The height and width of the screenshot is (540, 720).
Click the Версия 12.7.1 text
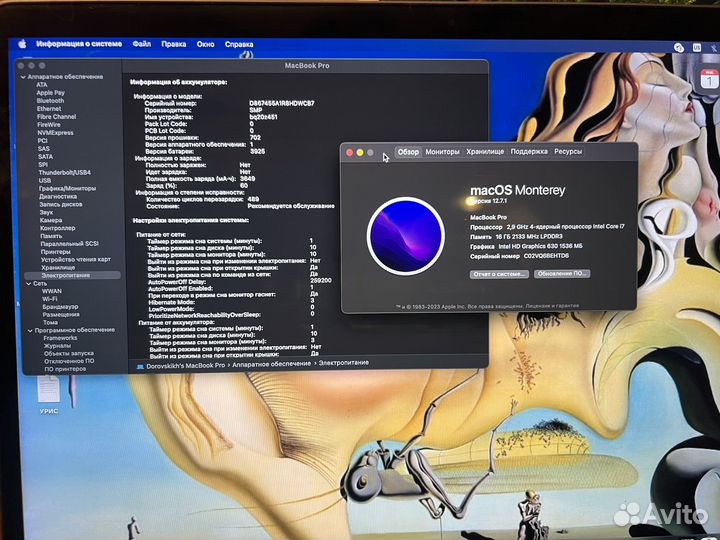pos(489,201)
